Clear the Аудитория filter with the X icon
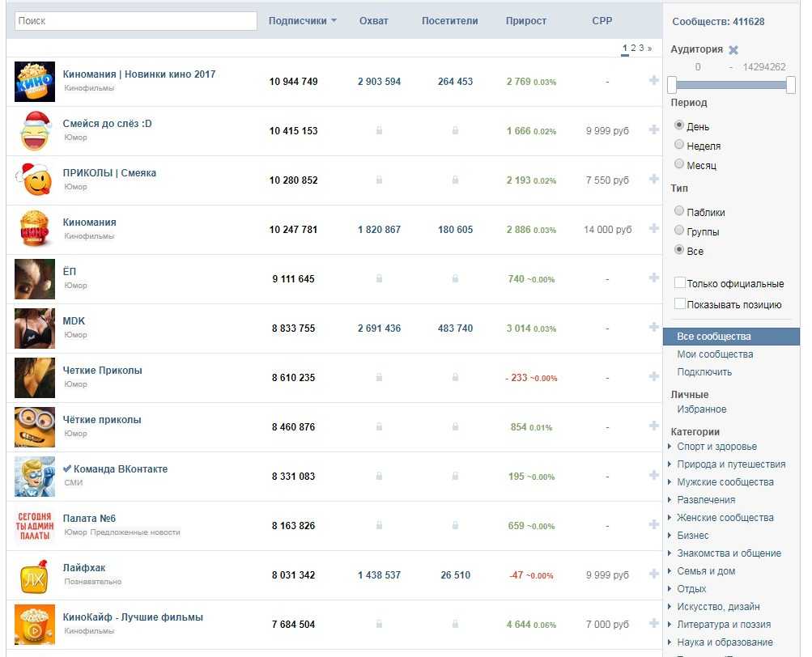The width and height of the screenshot is (812, 657). pyautogui.click(x=733, y=50)
